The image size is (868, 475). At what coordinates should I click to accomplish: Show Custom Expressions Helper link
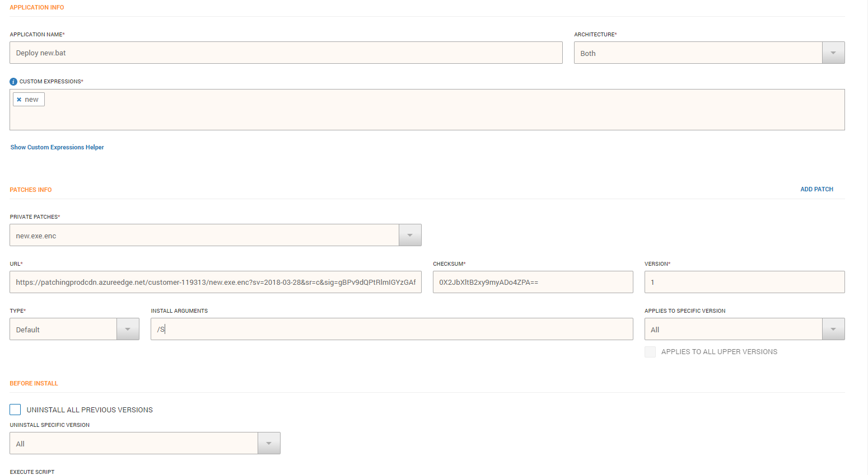pos(57,147)
